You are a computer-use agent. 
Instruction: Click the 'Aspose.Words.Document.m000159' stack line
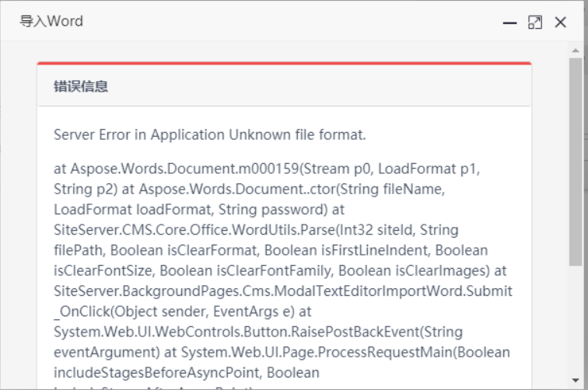tap(267, 169)
